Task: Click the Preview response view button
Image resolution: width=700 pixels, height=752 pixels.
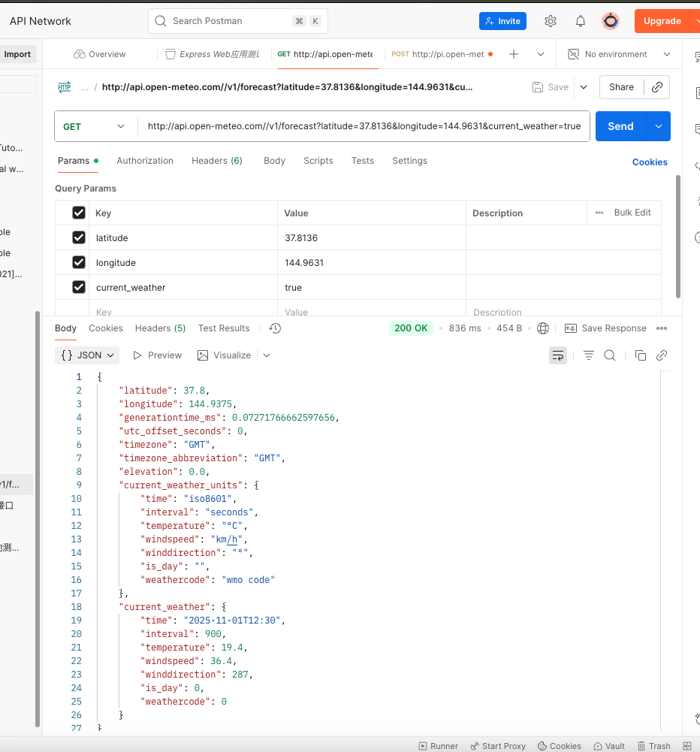Action: [157, 355]
